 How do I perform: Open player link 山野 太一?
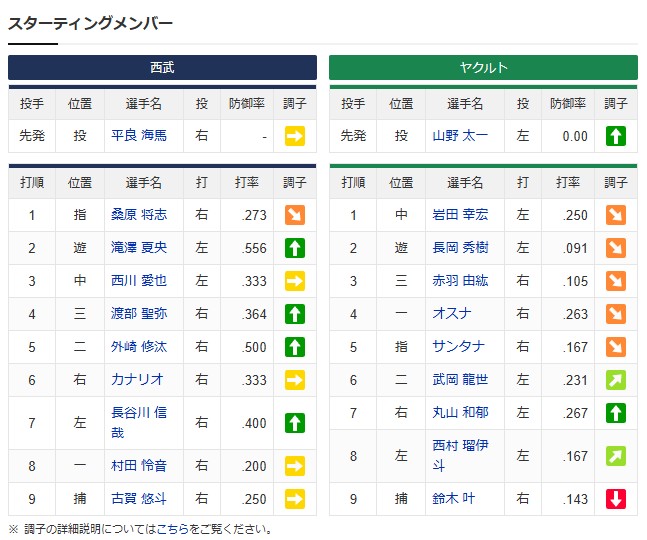click(461, 136)
